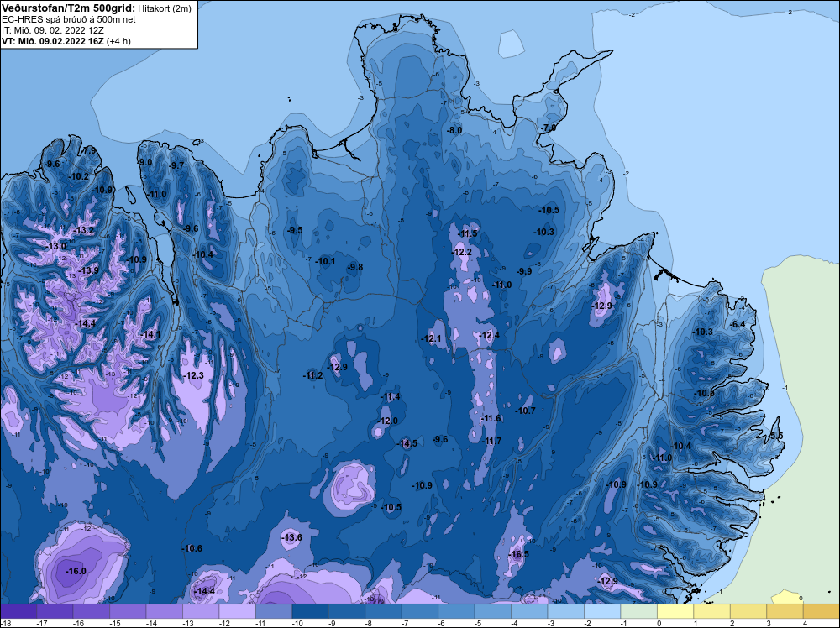Click the legend swatch labeled -18
The height and width of the screenshot is (628, 840).
pyautogui.click(x=18, y=611)
